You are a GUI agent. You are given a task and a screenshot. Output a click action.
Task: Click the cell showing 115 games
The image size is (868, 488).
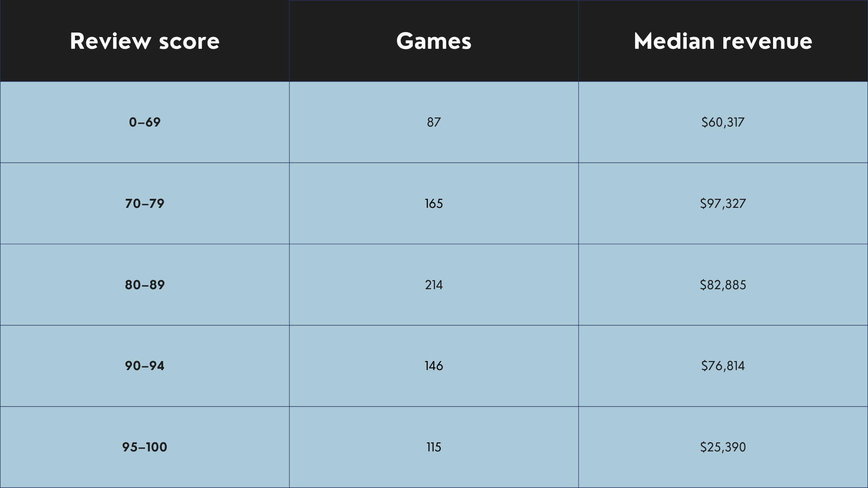tap(434, 447)
